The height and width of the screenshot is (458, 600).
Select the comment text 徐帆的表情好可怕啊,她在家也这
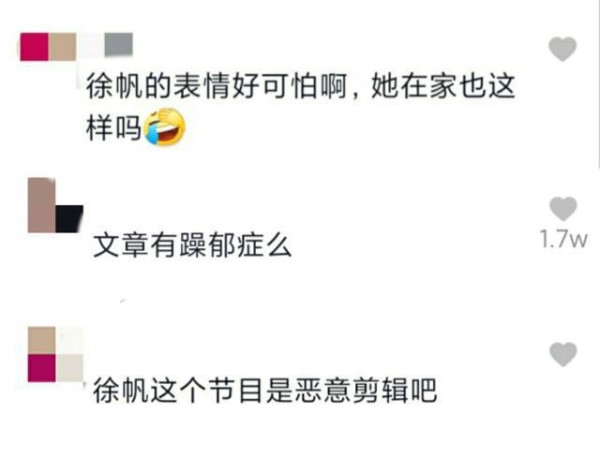[300, 86]
